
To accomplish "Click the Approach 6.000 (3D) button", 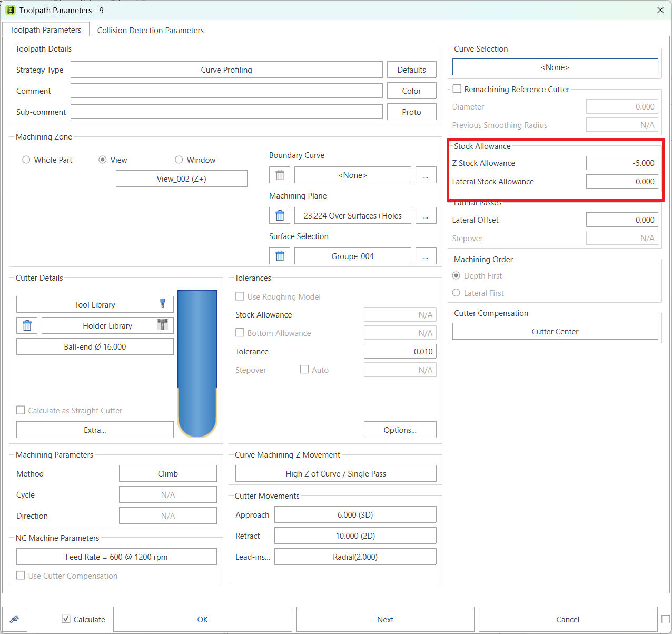I will pyautogui.click(x=355, y=514).
